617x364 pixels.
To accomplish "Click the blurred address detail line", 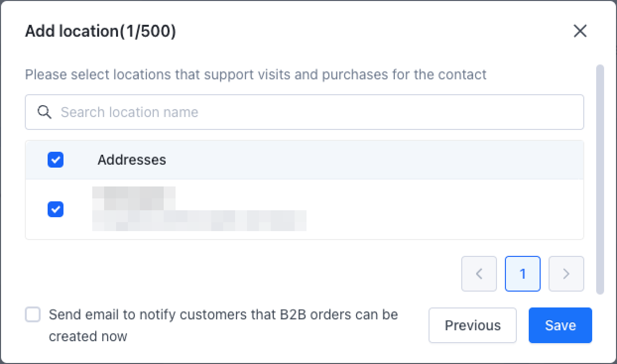I will [x=199, y=221].
